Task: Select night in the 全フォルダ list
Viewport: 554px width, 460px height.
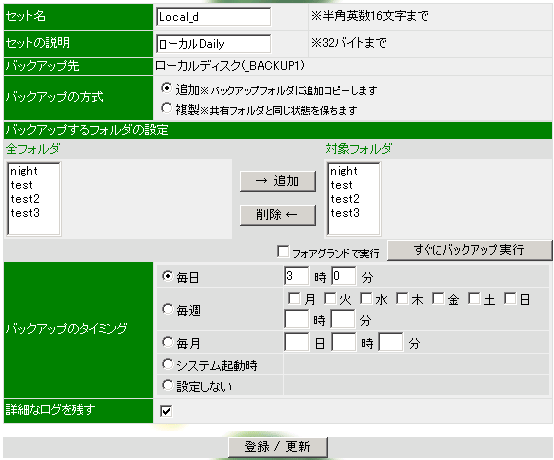Action: click(24, 171)
